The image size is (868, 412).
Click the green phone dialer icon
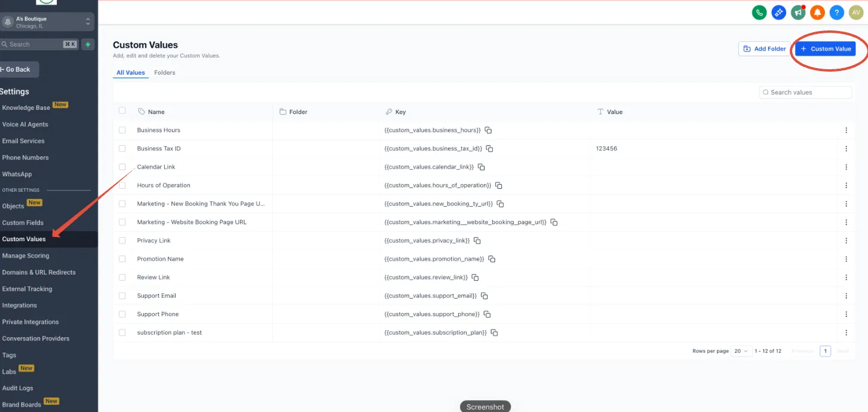coord(759,12)
